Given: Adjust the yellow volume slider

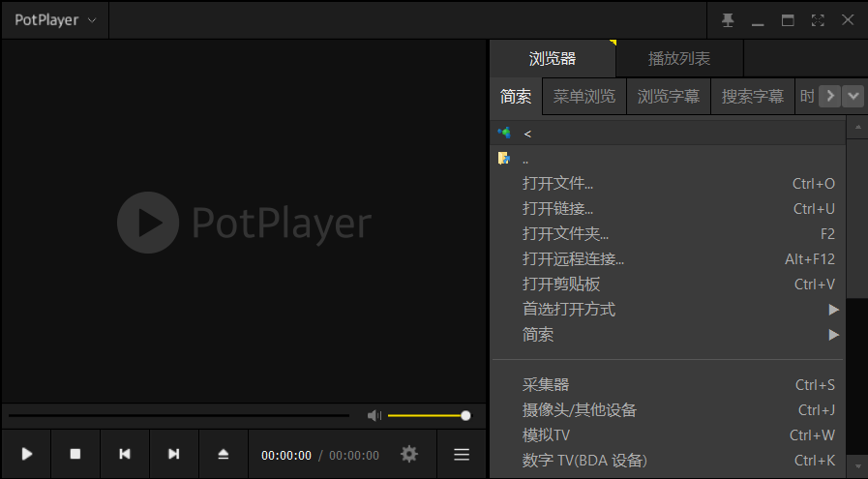Looking at the screenshot, I should (427, 415).
